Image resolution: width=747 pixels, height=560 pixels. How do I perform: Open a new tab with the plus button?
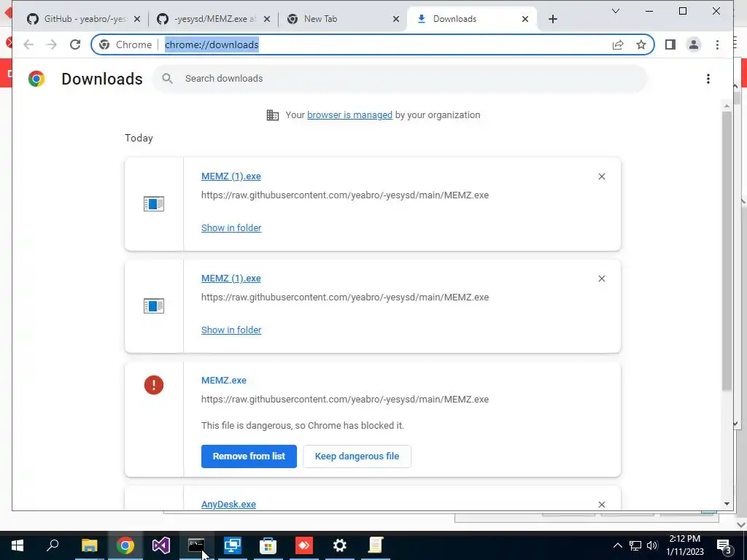pyautogui.click(x=553, y=19)
